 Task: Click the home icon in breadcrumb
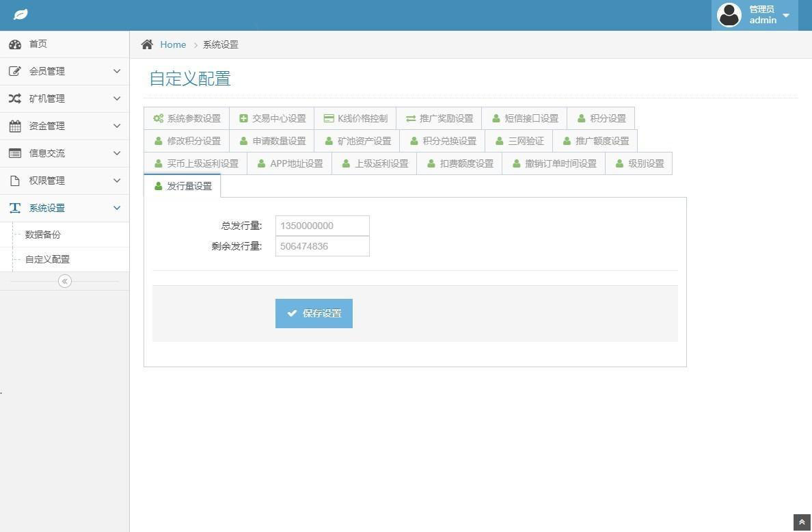click(x=147, y=44)
